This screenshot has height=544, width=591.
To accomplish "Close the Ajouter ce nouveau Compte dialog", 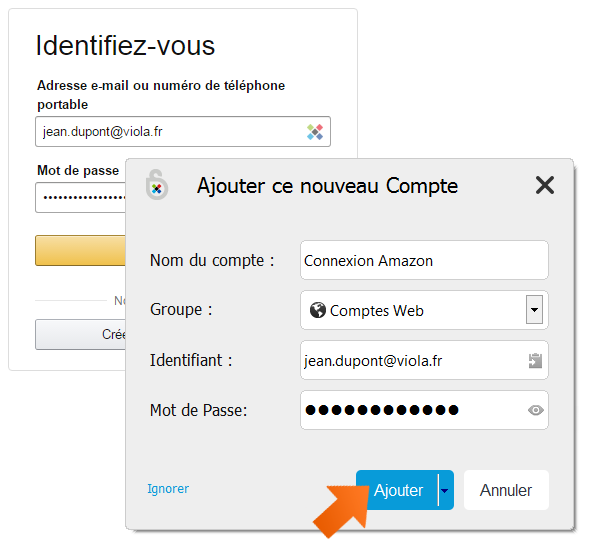I will [x=545, y=185].
